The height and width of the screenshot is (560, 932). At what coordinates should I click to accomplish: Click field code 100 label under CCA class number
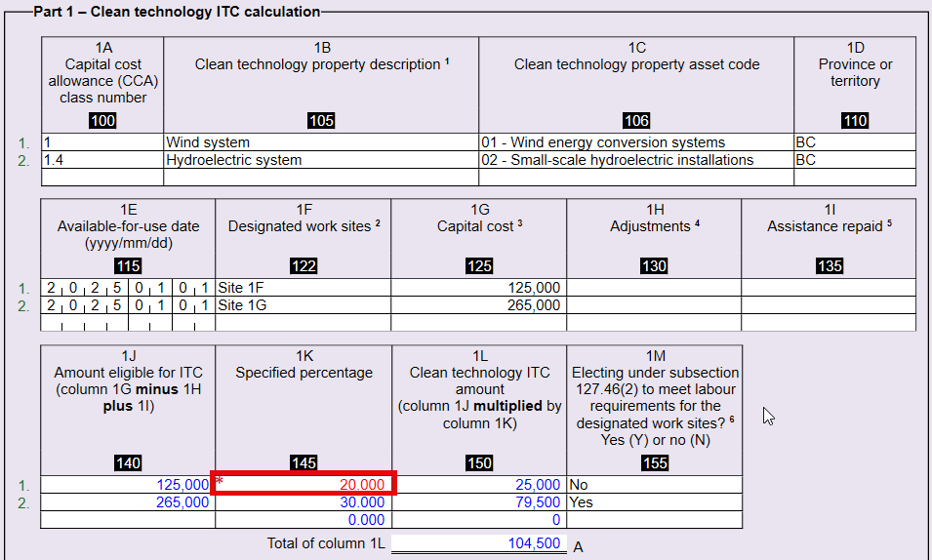click(x=102, y=121)
